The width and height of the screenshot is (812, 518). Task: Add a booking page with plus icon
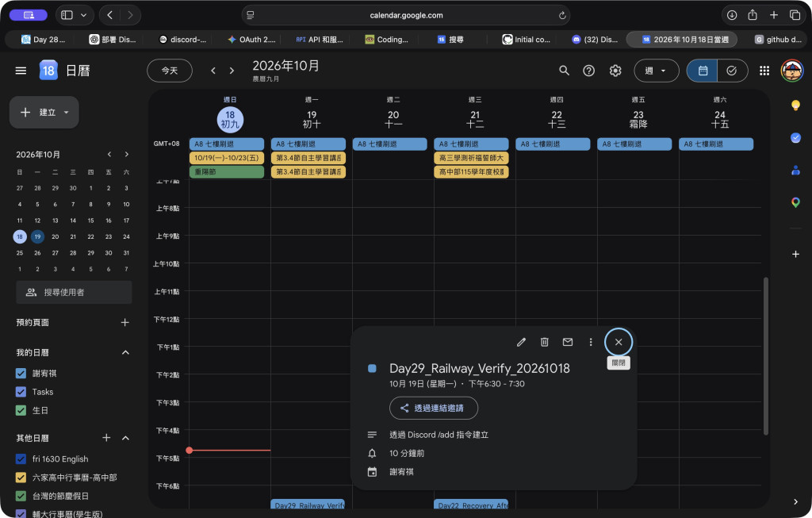point(124,322)
